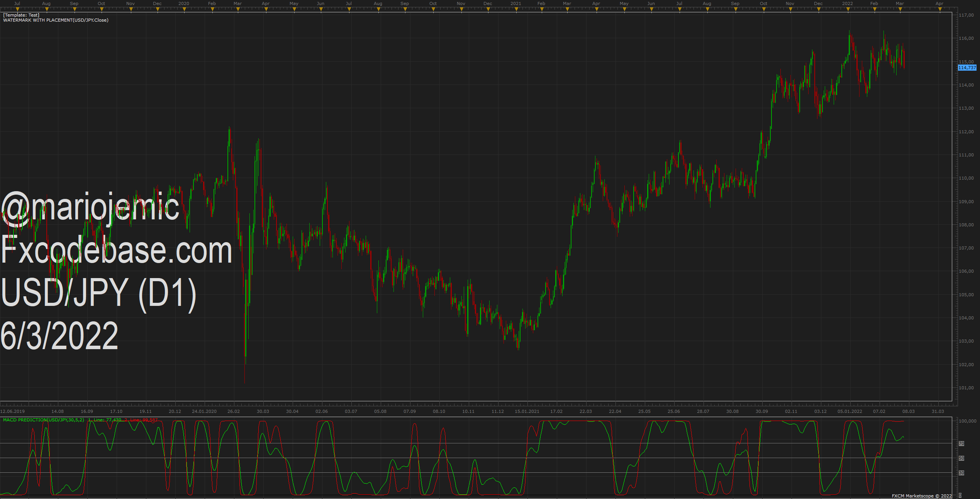Click the 20.12 date on time axis

175,411
